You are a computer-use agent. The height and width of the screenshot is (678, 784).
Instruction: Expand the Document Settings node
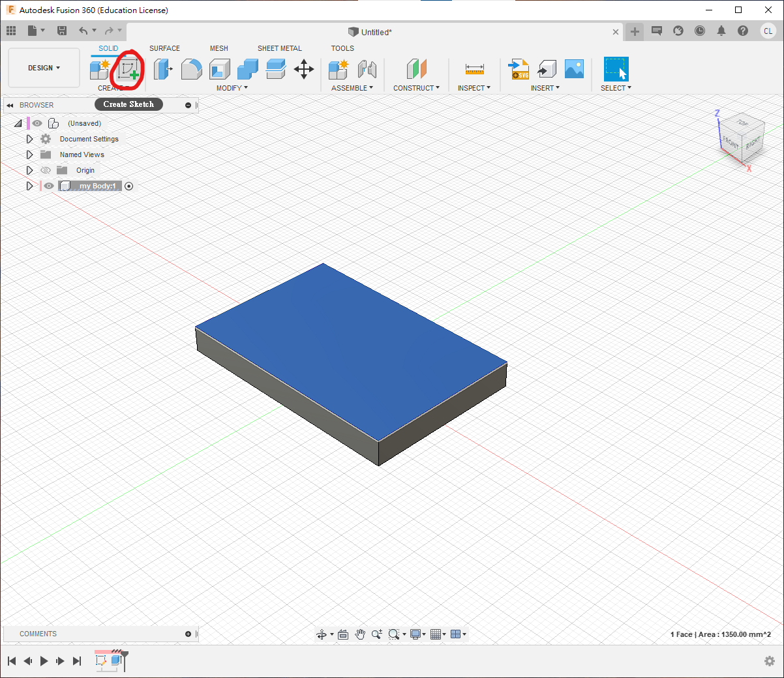pos(29,139)
